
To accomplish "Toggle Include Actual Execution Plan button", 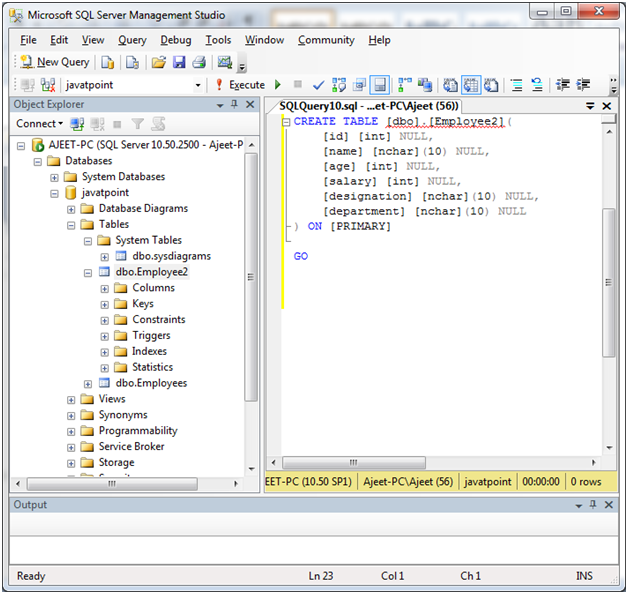I will click(405, 85).
